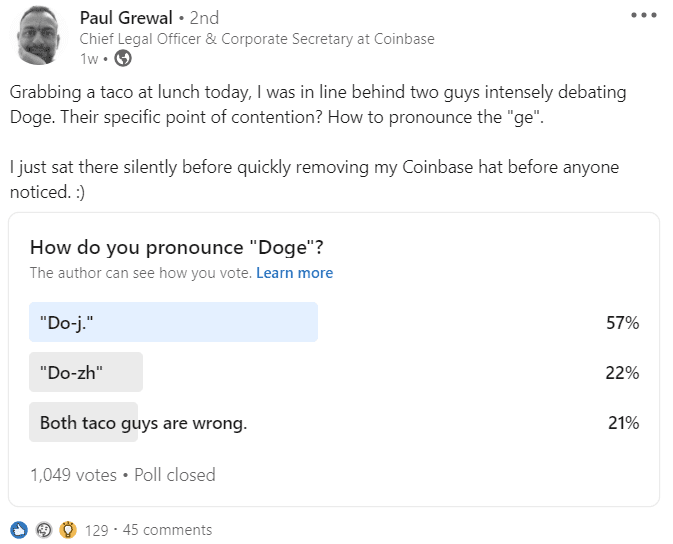Click the grey face reaction icon

click(44, 529)
